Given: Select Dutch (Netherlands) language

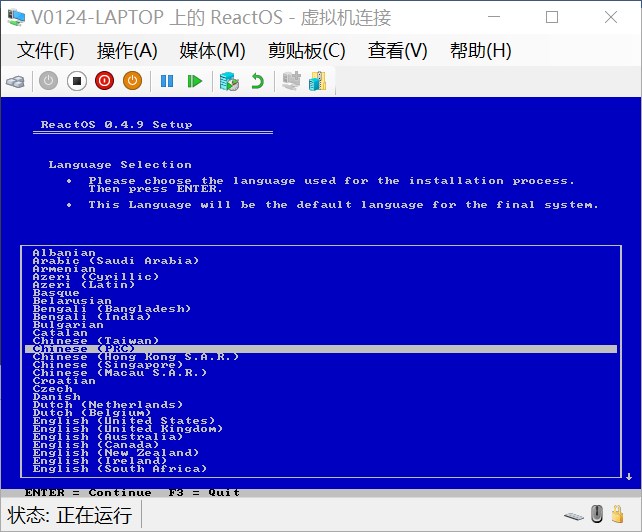Looking at the screenshot, I should click(x=108, y=405).
